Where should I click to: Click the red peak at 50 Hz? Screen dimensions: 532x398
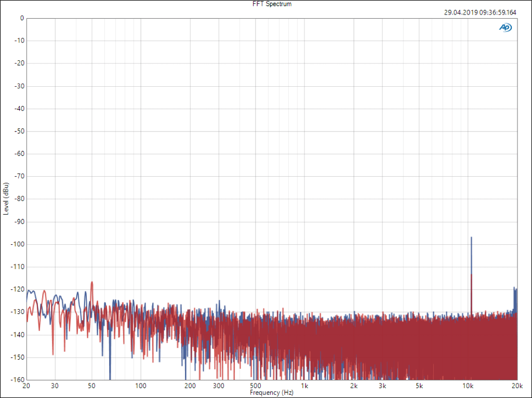(92, 282)
